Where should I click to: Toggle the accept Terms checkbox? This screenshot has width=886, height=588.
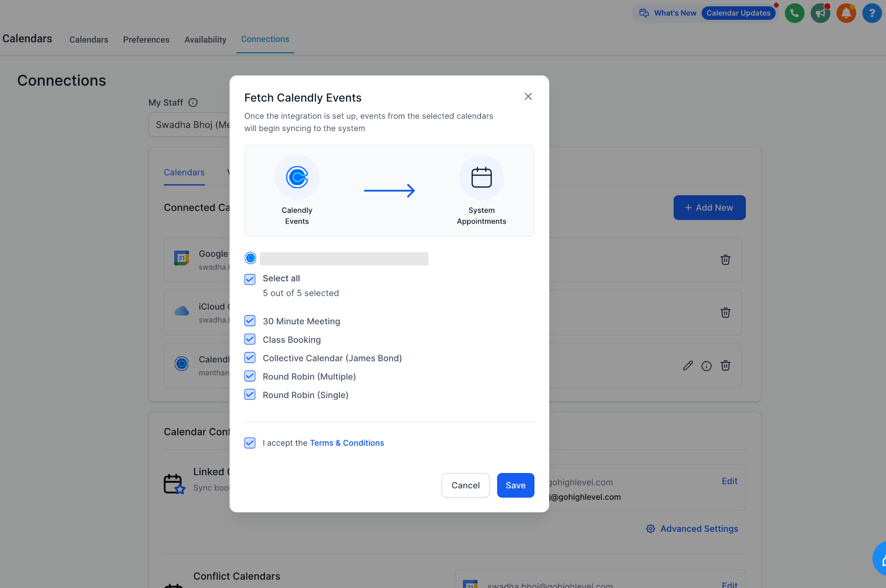(250, 443)
